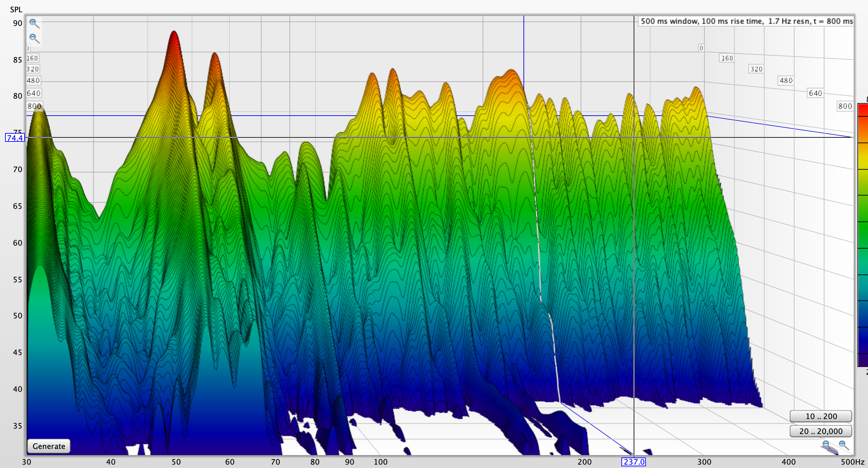Click the red band of the SPL color scale
The image size is (868, 468).
point(863,110)
